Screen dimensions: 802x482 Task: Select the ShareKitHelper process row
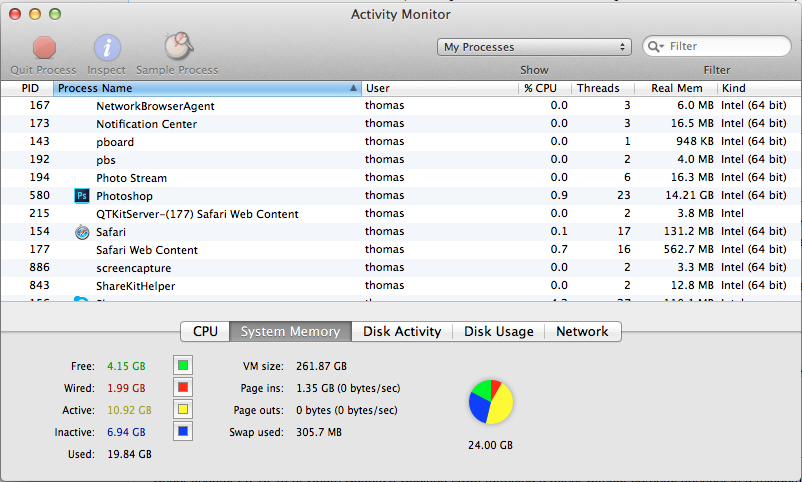point(401,285)
